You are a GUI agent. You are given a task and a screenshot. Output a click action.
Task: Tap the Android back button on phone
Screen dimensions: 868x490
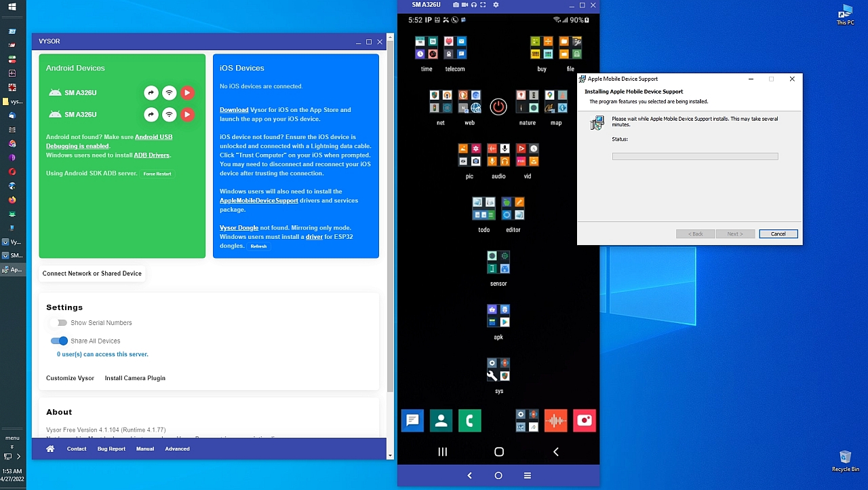pyautogui.click(x=556, y=452)
